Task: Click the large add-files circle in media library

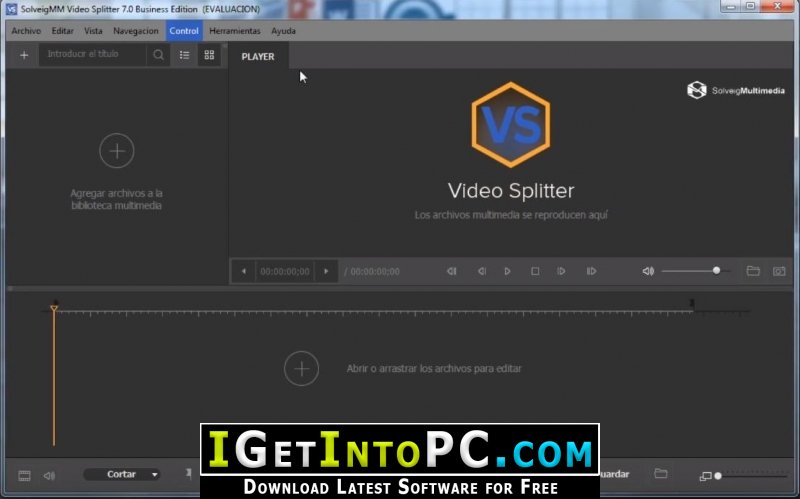Action: 117,151
